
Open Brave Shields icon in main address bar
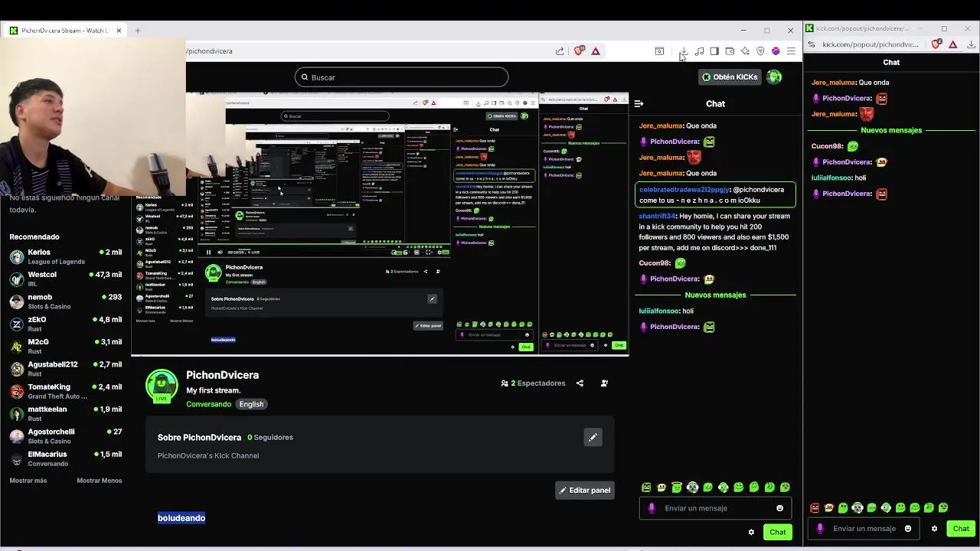(x=578, y=51)
